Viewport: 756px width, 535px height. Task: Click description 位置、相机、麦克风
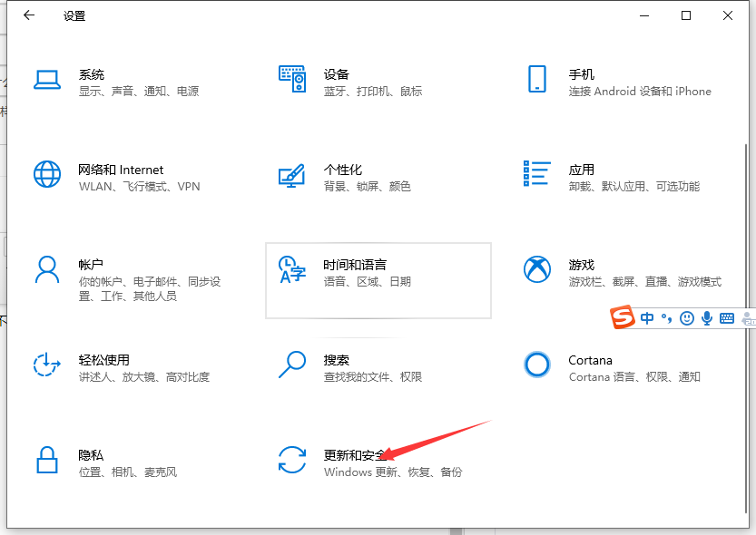point(128,472)
